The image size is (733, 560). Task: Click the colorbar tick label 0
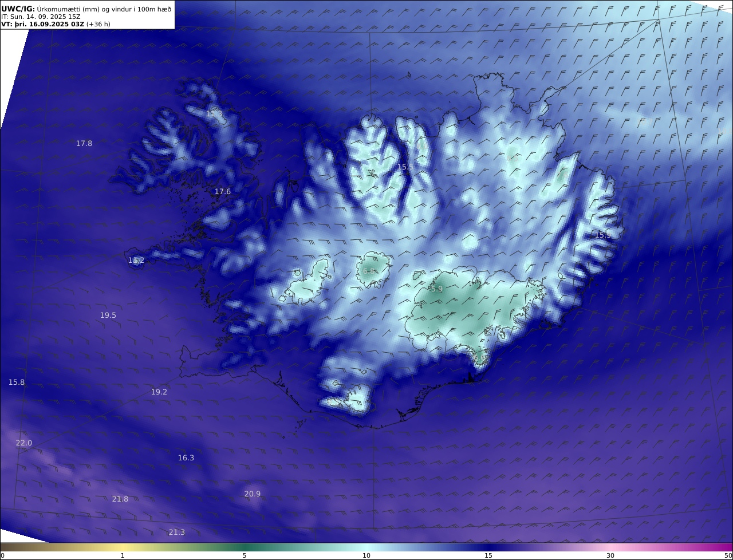pos(2,555)
